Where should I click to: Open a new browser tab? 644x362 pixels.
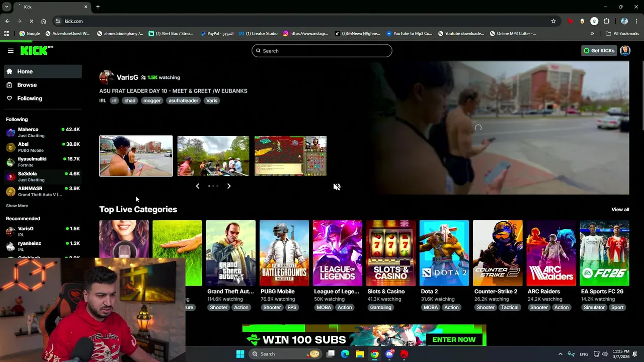pyautogui.click(x=98, y=7)
